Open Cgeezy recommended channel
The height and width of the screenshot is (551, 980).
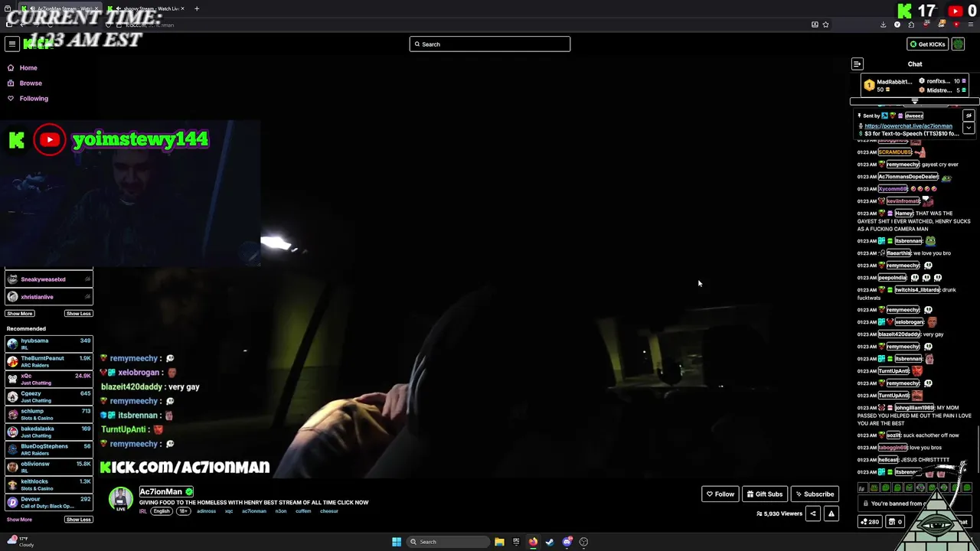(49, 396)
